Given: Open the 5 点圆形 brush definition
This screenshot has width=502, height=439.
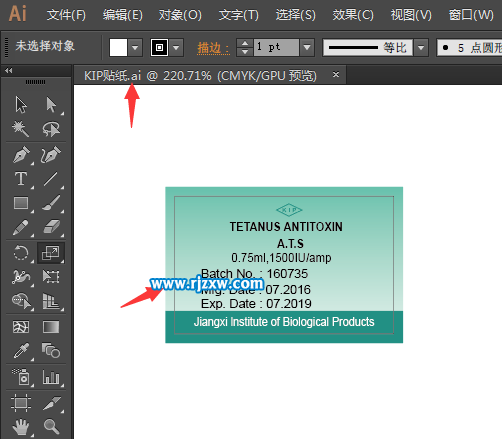Looking at the screenshot, I should tap(470, 48).
